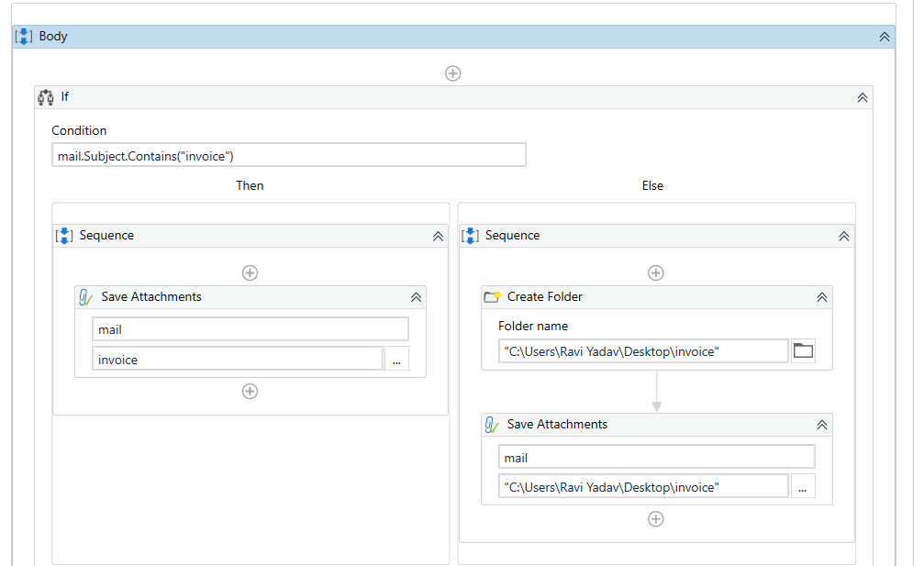
Task: Open the ellipsis browse button beside the invoice field
Action: click(396, 360)
